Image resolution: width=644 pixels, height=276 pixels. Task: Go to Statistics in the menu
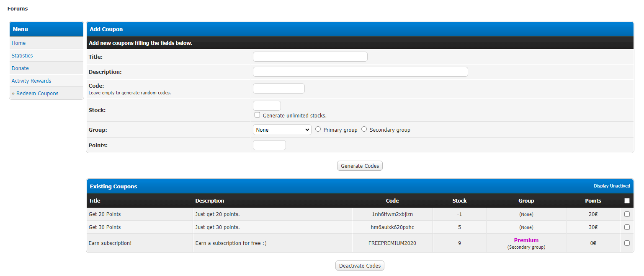tap(22, 56)
